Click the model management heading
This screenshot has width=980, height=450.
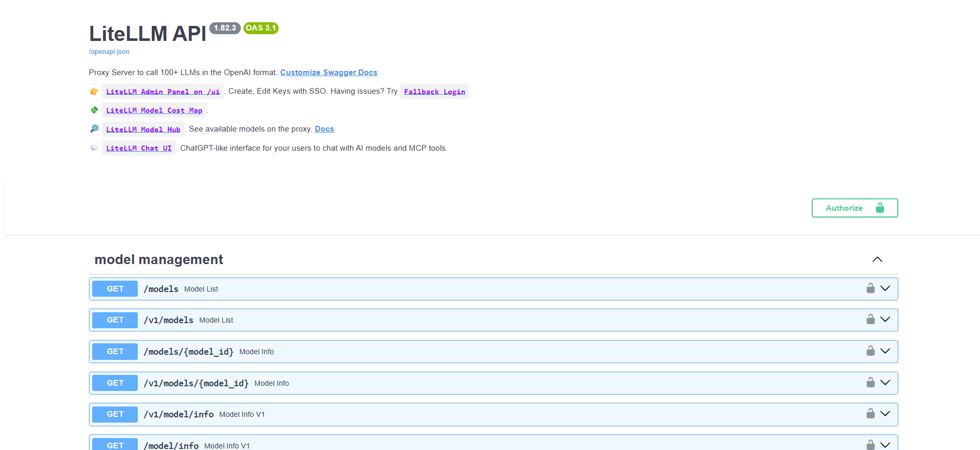tap(159, 259)
